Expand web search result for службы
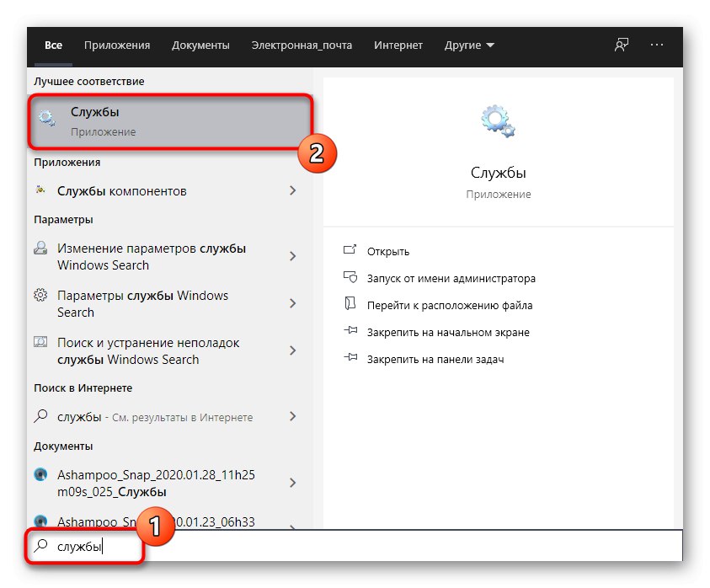The width and height of the screenshot is (710, 588). coord(294,416)
